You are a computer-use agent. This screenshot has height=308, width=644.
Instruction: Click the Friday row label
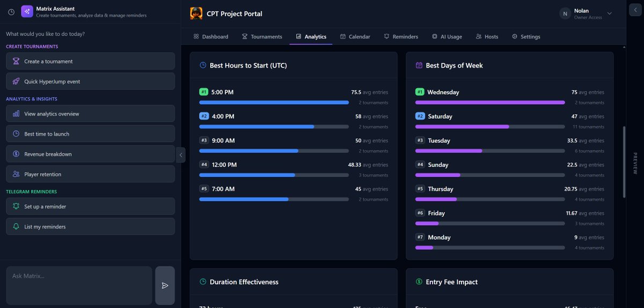(x=436, y=213)
